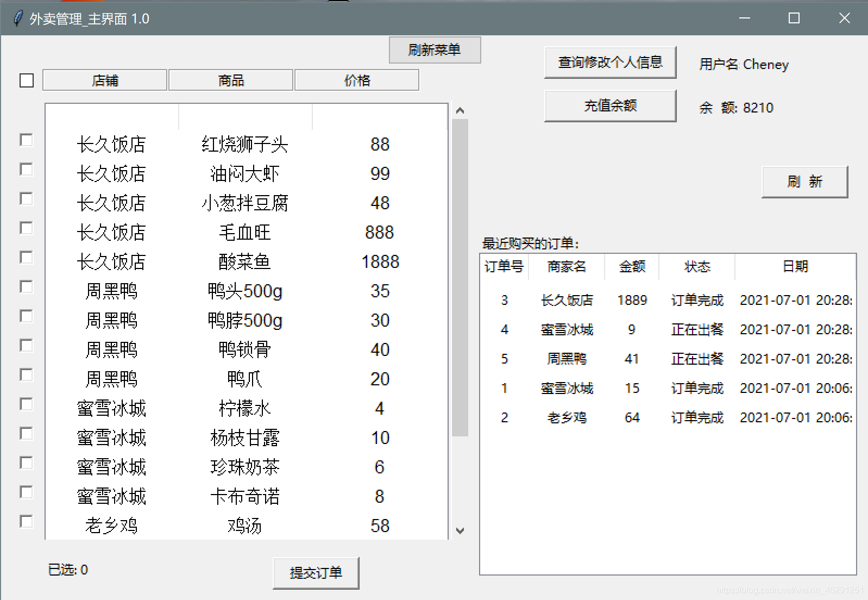Viewport: 868px width, 600px height.
Task: Select order 1 with amount 15
Action: pyautogui.click(x=668, y=388)
